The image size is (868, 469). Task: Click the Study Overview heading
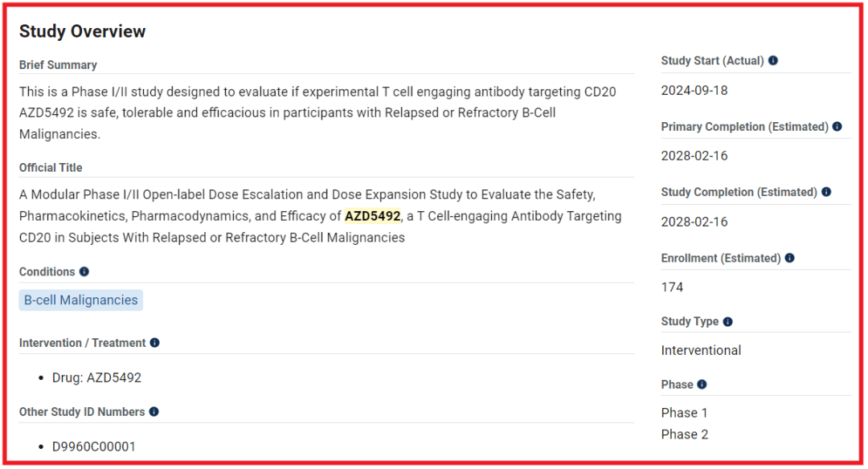pos(83,31)
